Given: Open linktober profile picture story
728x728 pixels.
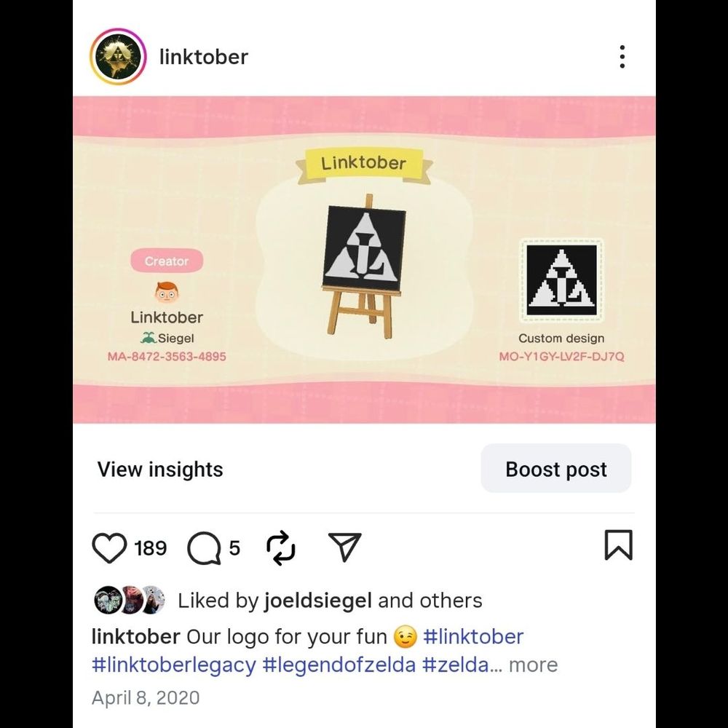Looking at the screenshot, I should (118, 57).
